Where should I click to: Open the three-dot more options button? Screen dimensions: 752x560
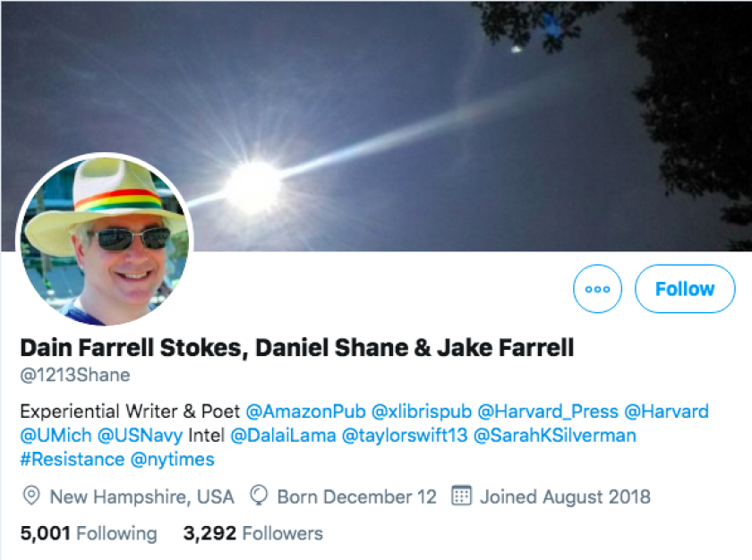click(597, 289)
